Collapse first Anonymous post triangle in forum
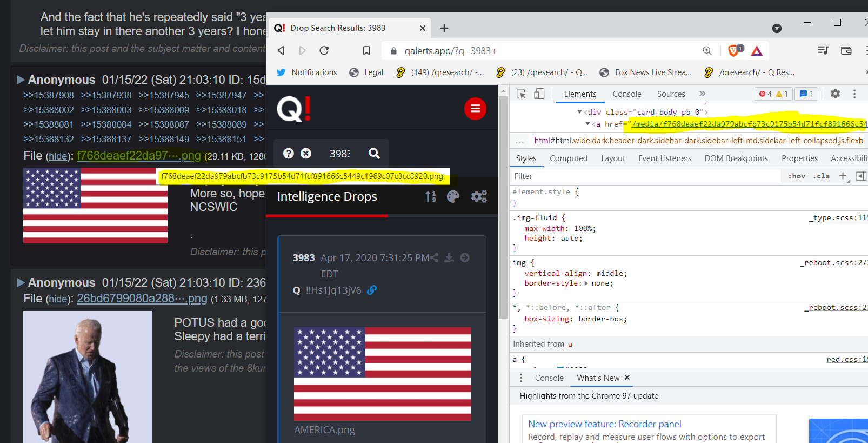This screenshot has height=443, width=868. [x=21, y=80]
